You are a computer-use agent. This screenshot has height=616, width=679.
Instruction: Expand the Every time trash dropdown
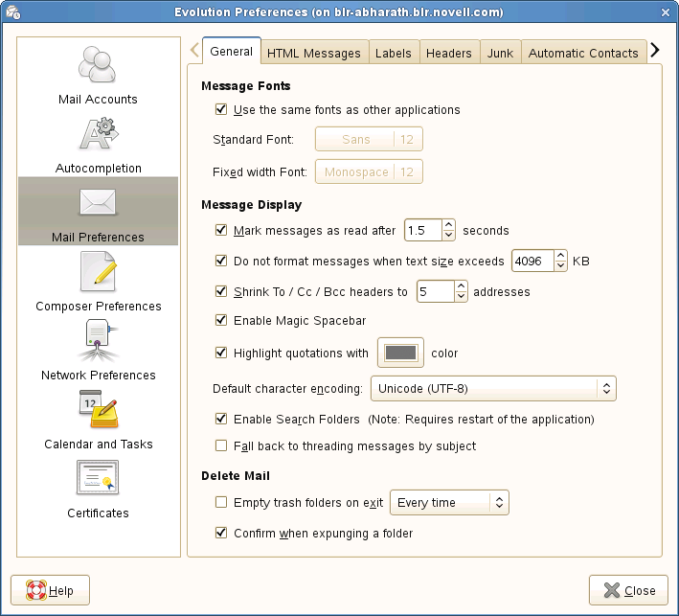pos(449,503)
